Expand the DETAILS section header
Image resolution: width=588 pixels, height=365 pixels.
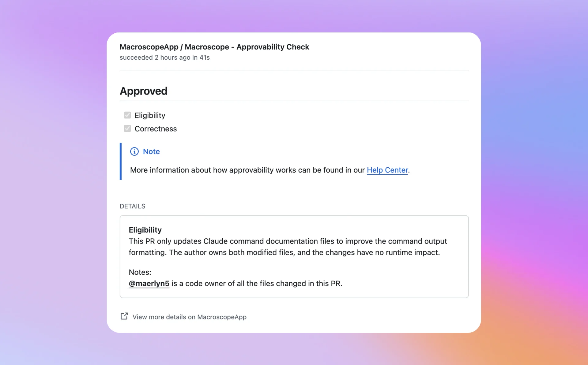coord(132,206)
